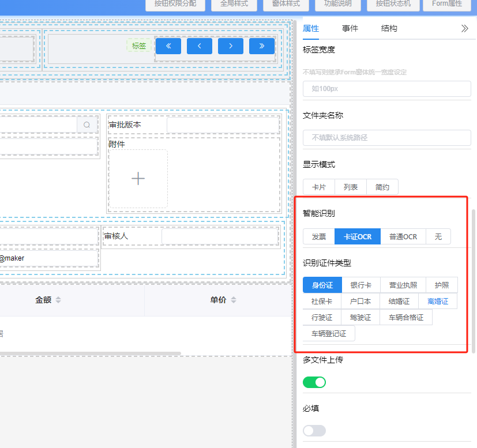This screenshot has height=448, width=477.
Task: Switch to the 事件 tab
Action: (350, 29)
